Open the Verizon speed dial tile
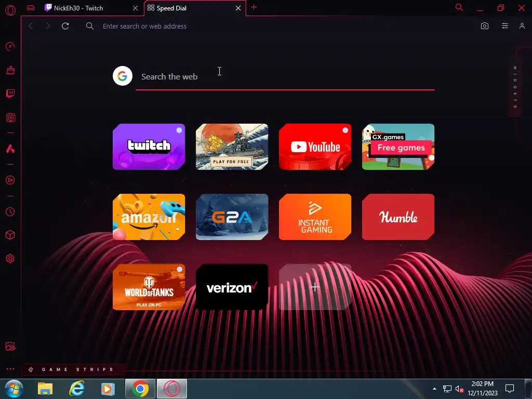Viewport: 532px width, 399px height. [232, 287]
